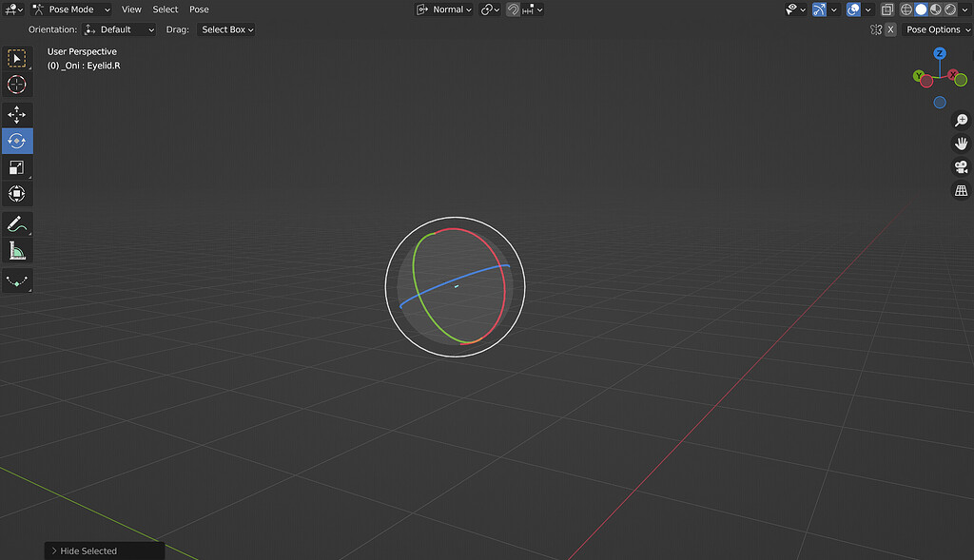The width and height of the screenshot is (974, 560).
Task: Select the 3D Cursor tool
Action: [17, 85]
